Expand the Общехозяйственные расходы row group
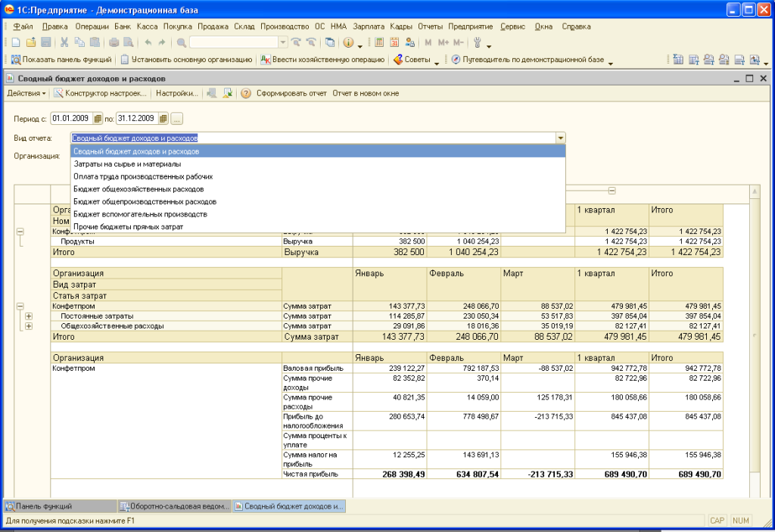775x532 pixels. (x=29, y=326)
